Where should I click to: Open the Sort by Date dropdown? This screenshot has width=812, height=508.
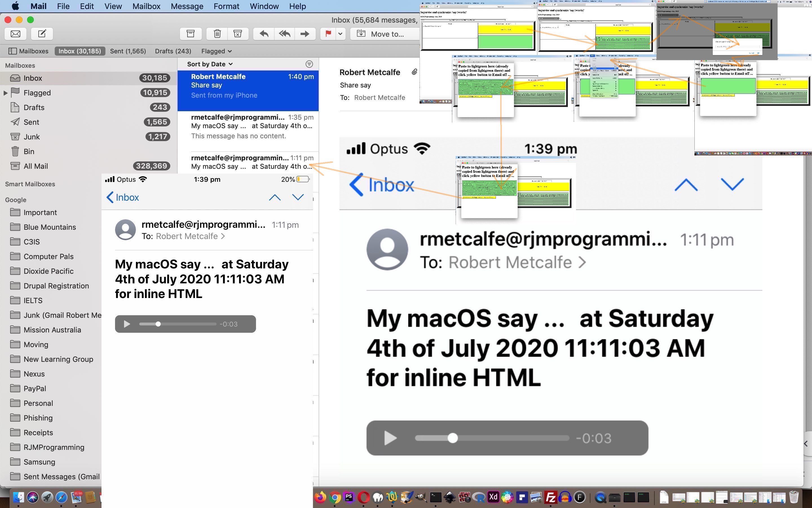coord(210,64)
